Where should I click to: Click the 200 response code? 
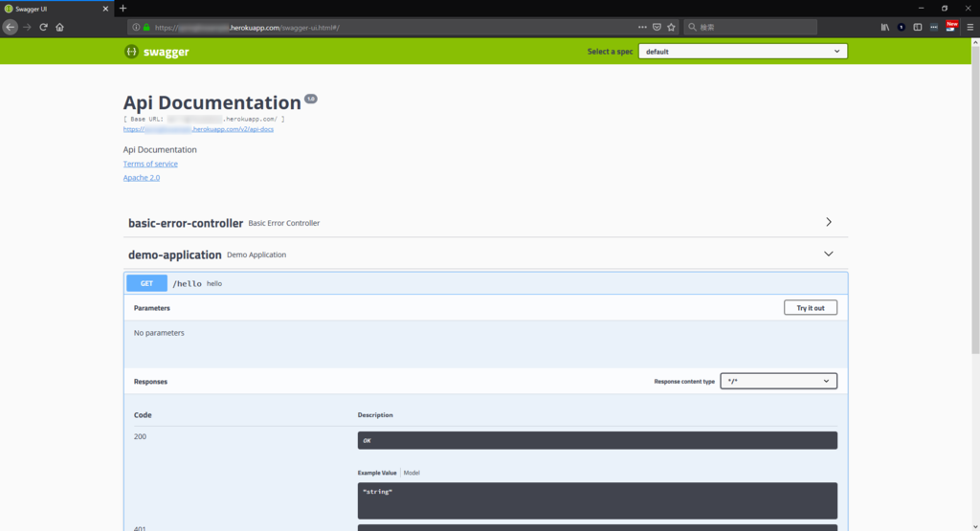coord(140,436)
